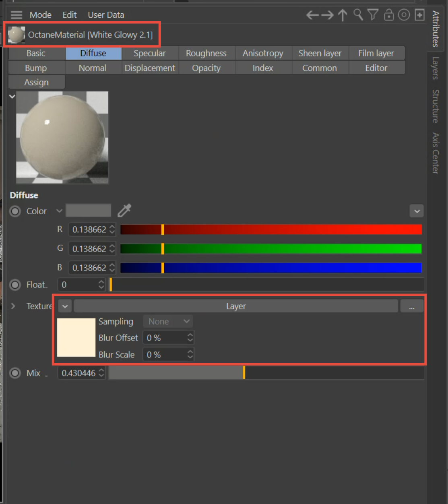448x504 pixels.
Task: Open the Assign tab
Action: [36, 82]
